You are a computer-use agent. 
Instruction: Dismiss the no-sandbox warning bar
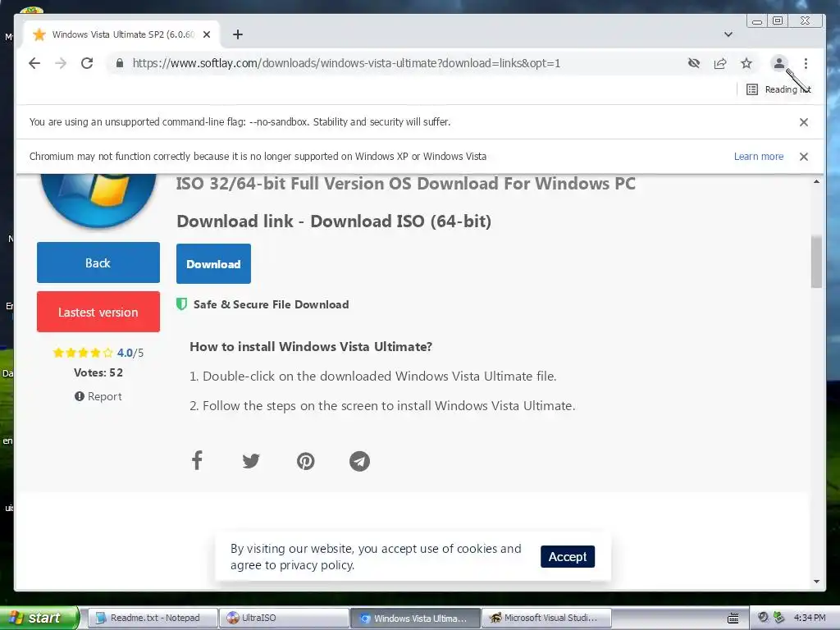click(x=804, y=122)
